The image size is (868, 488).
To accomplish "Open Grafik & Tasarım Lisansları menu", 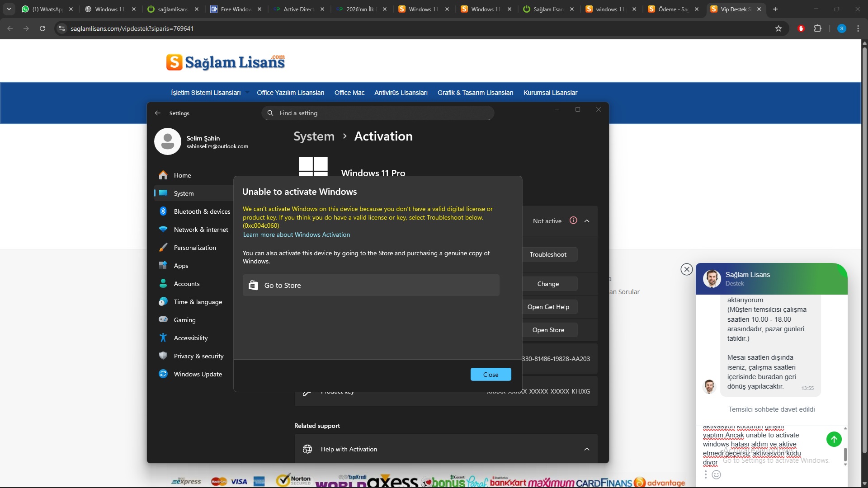I will [x=476, y=93].
